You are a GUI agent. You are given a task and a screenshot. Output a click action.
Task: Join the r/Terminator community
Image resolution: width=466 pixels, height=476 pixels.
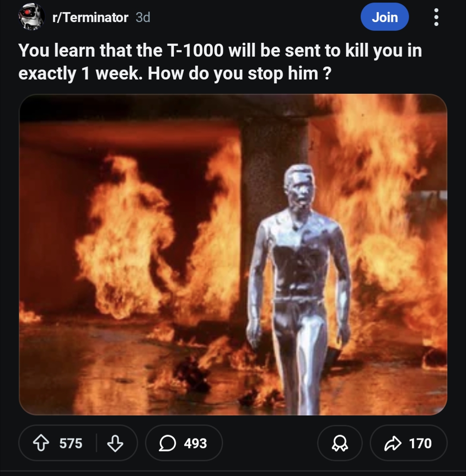(x=384, y=17)
